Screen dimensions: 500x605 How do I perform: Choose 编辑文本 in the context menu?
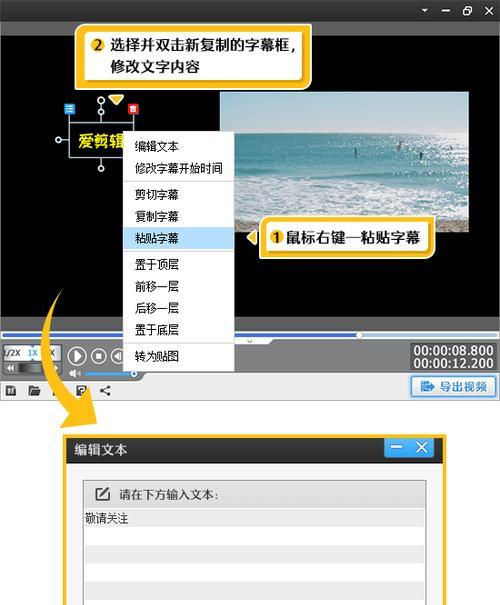[178, 147]
